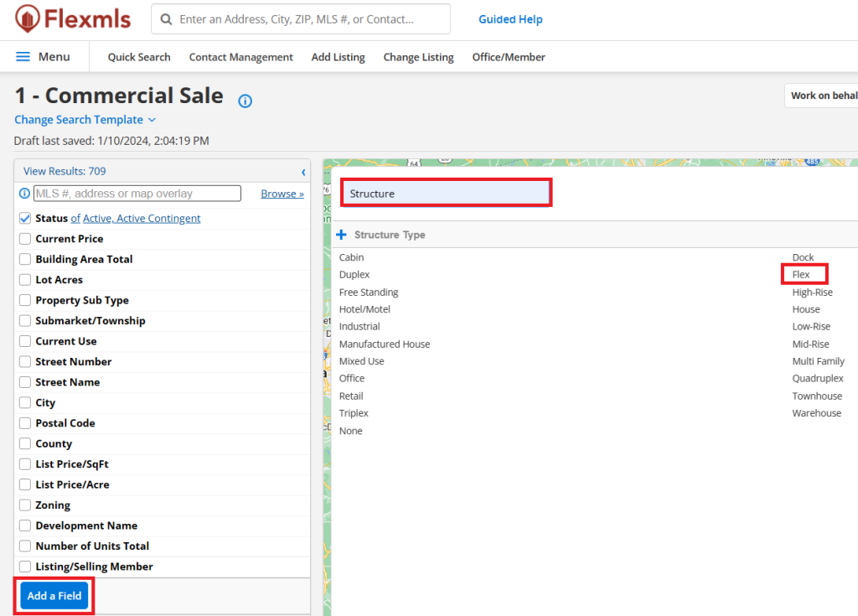This screenshot has width=858, height=616.
Task: Open the Guided Help link
Action: [510, 19]
